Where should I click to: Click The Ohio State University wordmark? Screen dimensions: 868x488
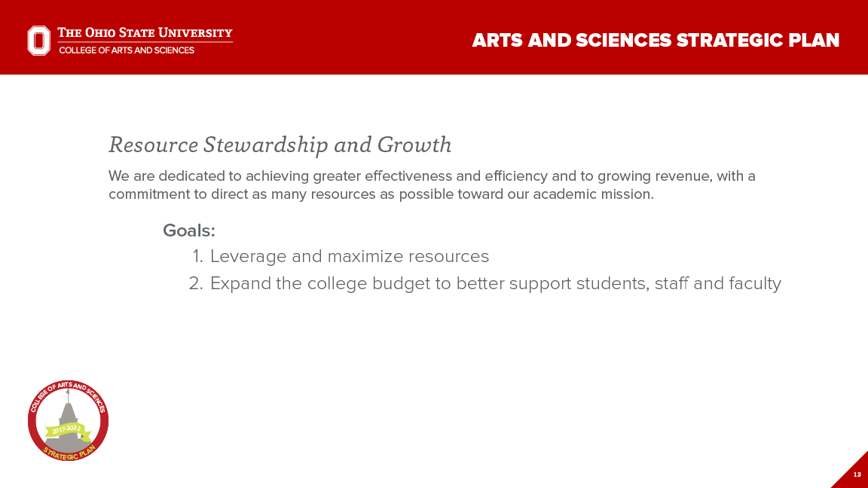coord(145,33)
